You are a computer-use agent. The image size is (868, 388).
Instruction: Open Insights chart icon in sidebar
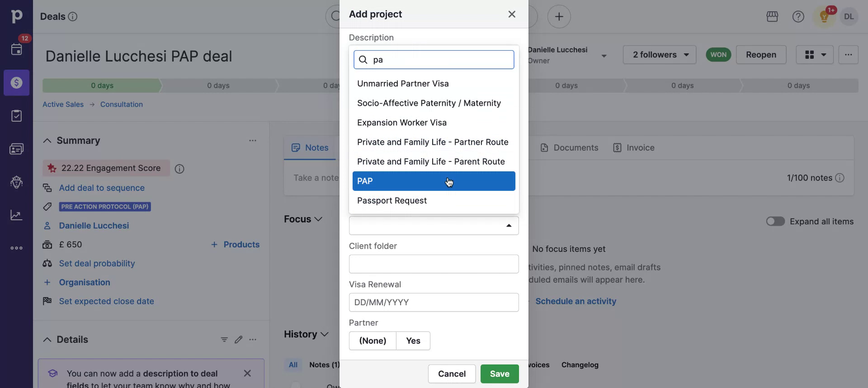tap(17, 215)
